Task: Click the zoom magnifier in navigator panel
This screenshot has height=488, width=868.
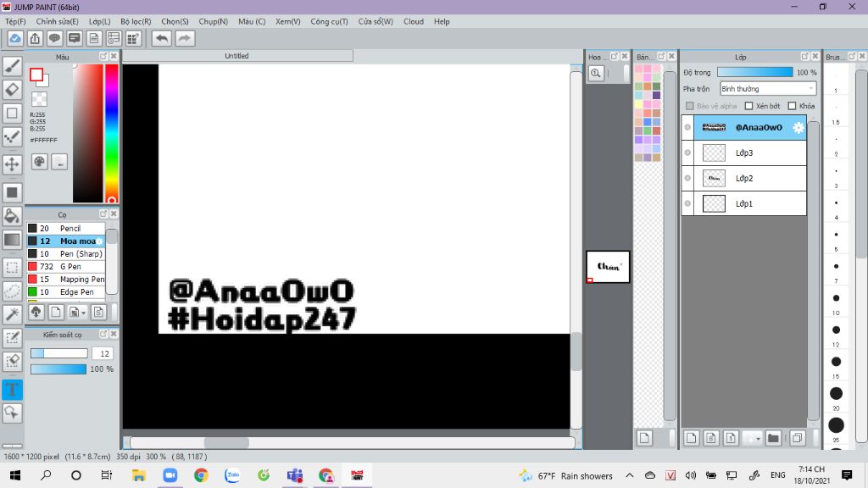Action: click(596, 73)
